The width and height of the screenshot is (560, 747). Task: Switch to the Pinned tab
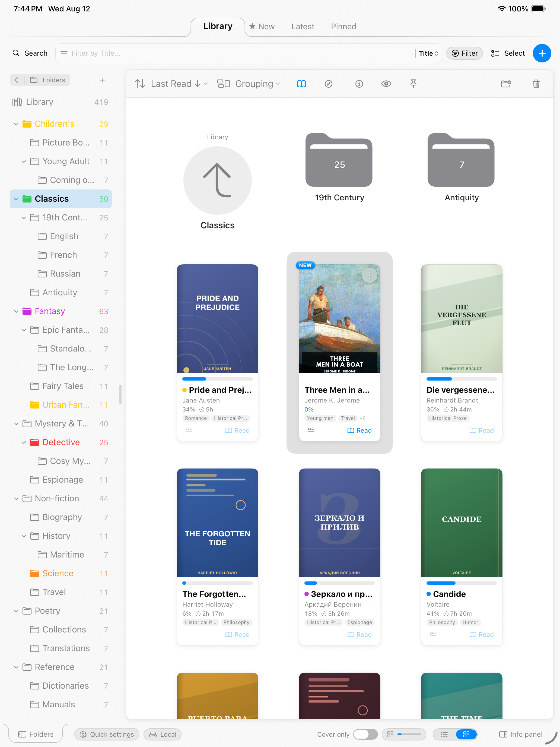pos(344,26)
